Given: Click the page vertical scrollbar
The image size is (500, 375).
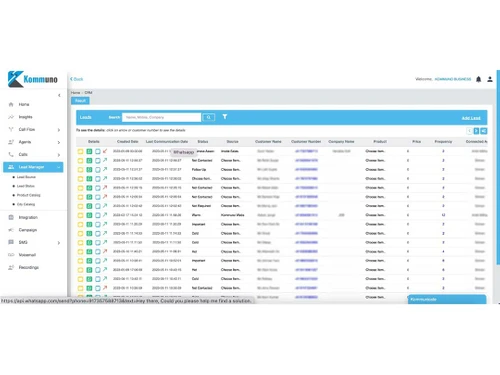Looking at the screenshot, I should click(498, 167).
